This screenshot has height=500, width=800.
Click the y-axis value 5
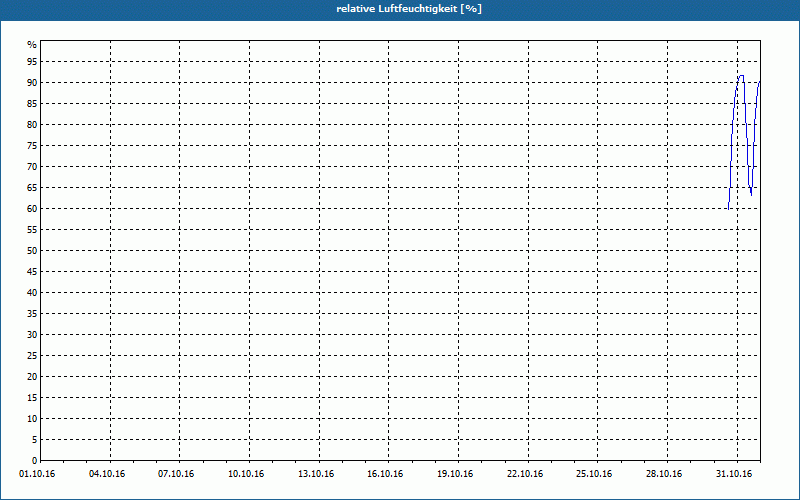(34, 439)
